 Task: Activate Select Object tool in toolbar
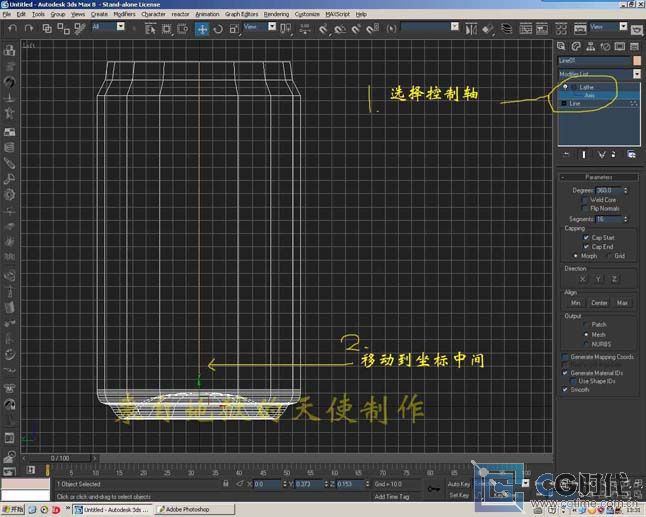tap(150, 29)
